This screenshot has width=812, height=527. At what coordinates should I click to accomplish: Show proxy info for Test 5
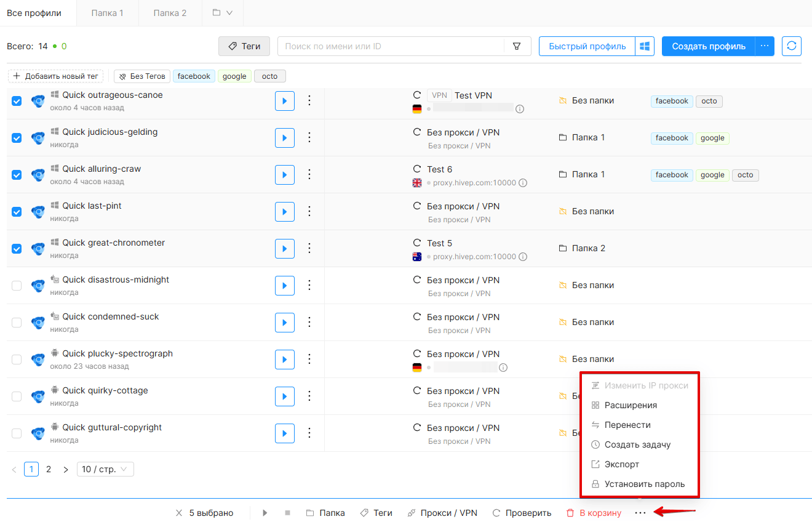tap(523, 257)
